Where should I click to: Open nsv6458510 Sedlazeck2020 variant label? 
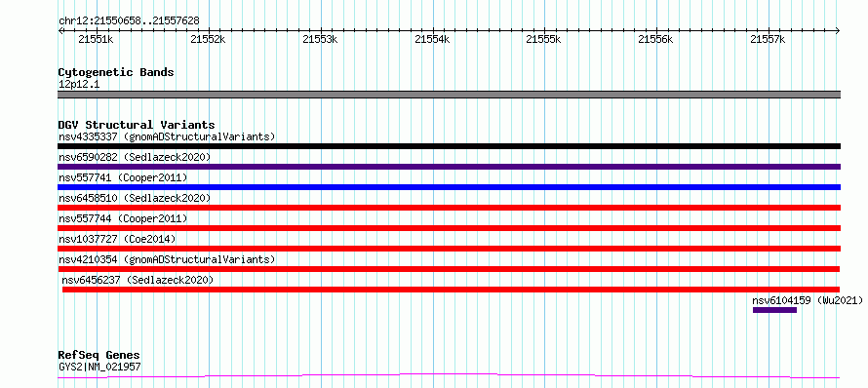135,198
